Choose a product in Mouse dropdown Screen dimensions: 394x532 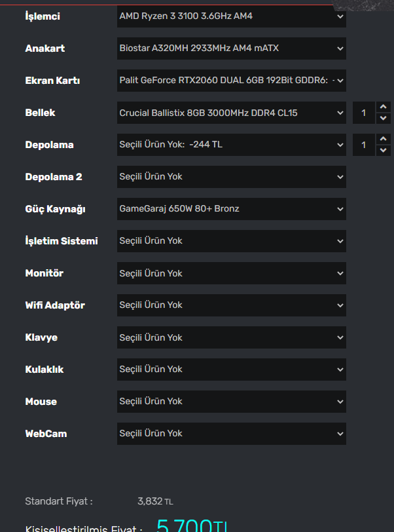(231, 402)
